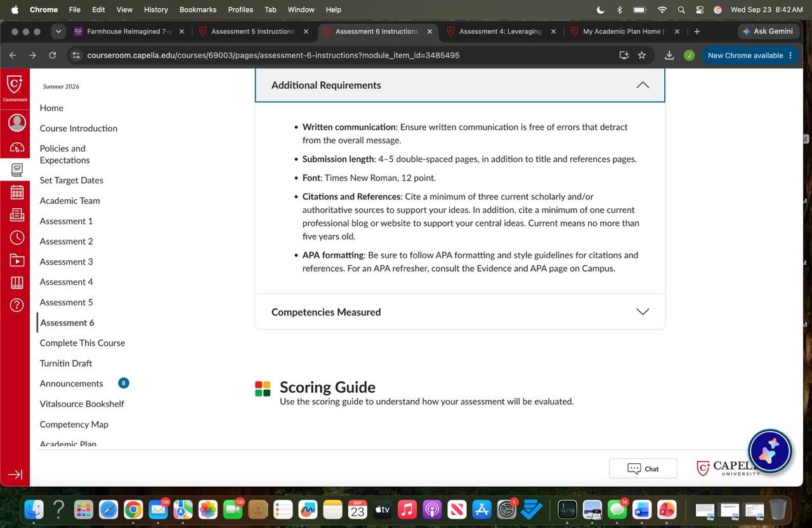Open the Chat button

coord(643,468)
